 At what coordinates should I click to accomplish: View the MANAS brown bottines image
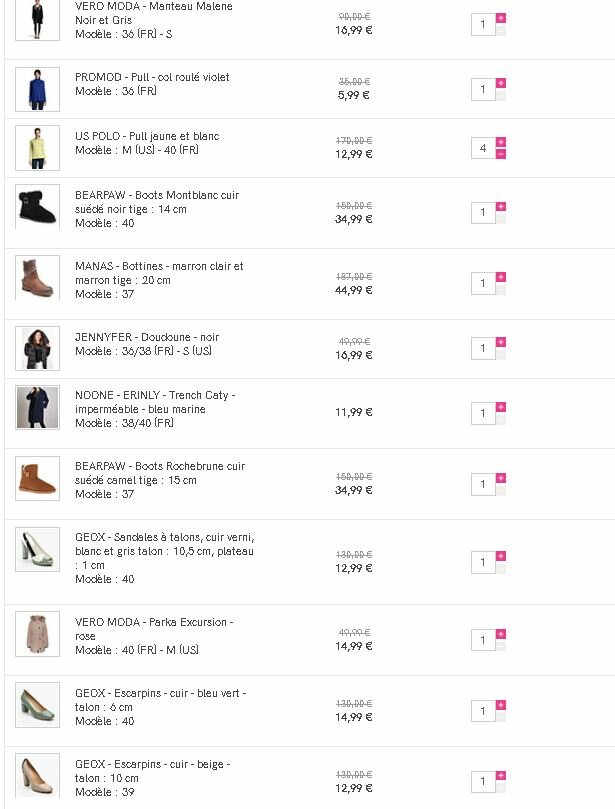(x=37, y=278)
